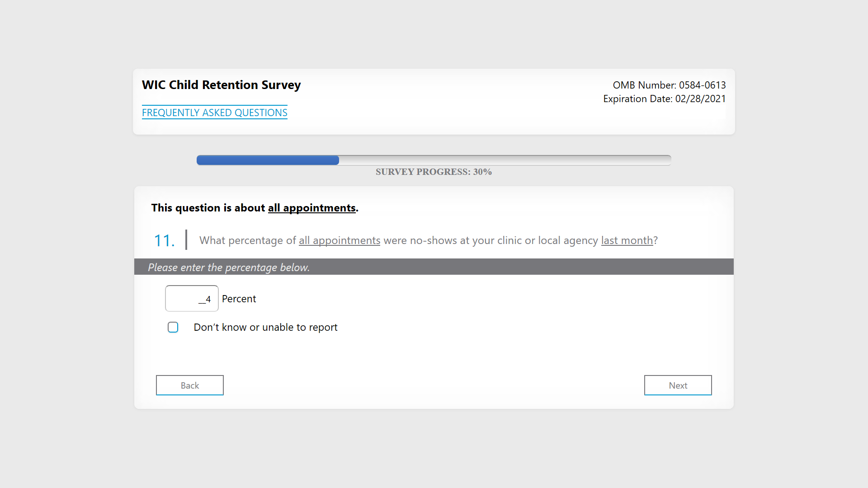The height and width of the screenshot is (488, 868).
Task: Click the Next button
Action: [x=677, y=385]
